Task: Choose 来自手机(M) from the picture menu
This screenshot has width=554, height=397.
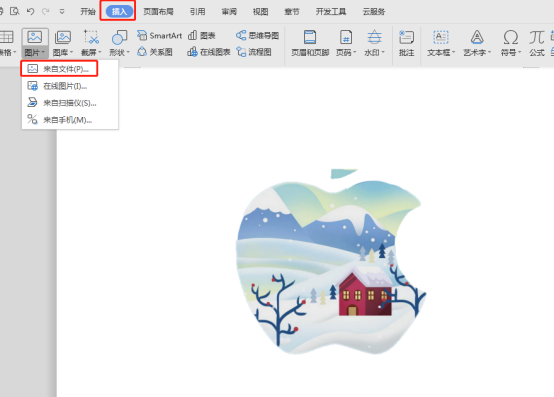Action: pyautogui.click(x=70, y=120)
